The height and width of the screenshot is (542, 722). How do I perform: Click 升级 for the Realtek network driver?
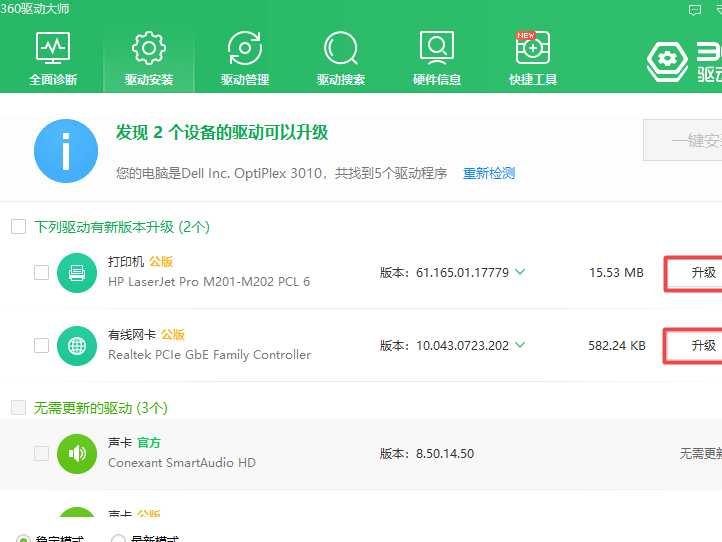[x=693, y=346]
